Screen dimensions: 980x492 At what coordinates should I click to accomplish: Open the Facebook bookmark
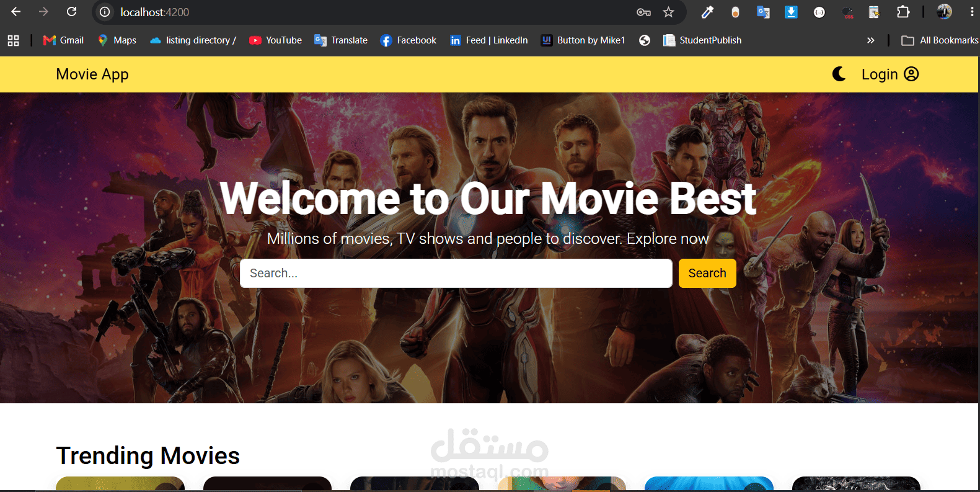[408, 40]
